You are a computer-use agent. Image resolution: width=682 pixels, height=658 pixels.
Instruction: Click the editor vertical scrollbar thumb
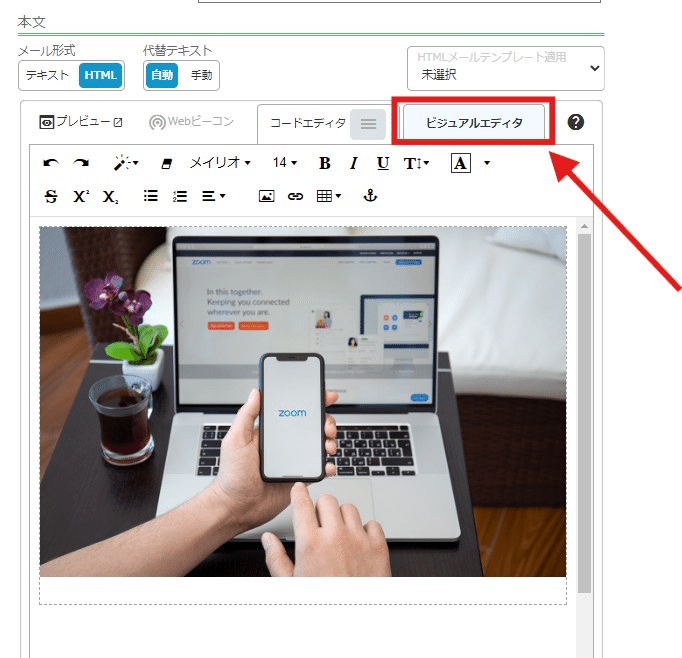584,413
